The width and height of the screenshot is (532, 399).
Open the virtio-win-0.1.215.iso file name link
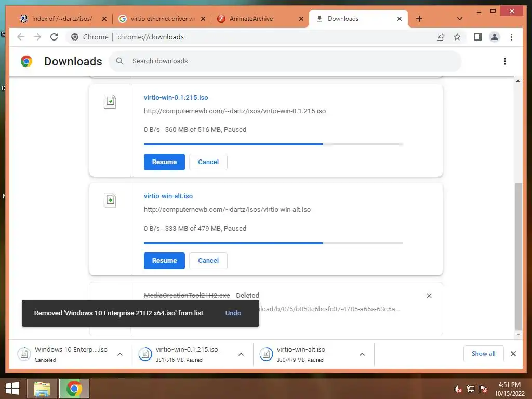point(176,97)
